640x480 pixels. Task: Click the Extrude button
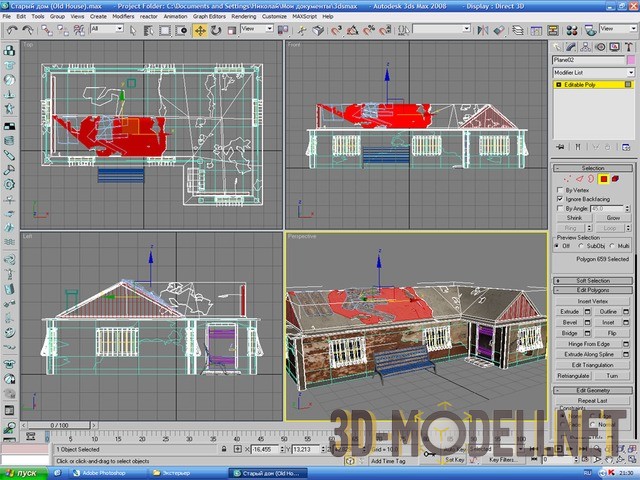(569, 312)
